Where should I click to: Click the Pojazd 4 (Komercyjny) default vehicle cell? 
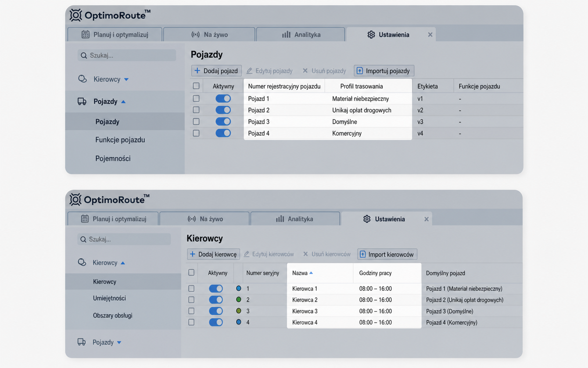[x=452, y=322]
